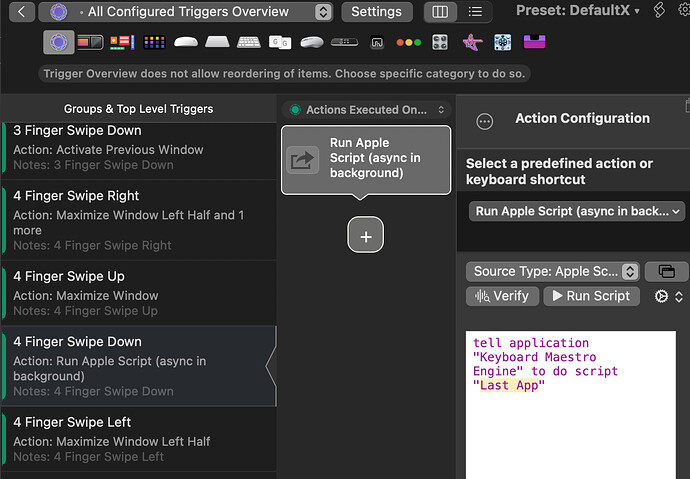
Task: Select the BTT Remote triggers icon
Action: pos(377,43)
